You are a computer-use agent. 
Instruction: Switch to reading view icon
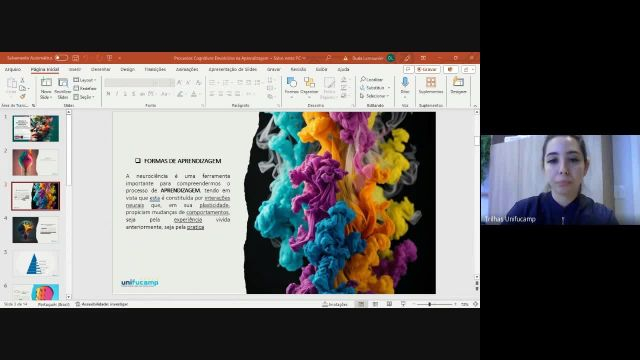click(389, 304)
